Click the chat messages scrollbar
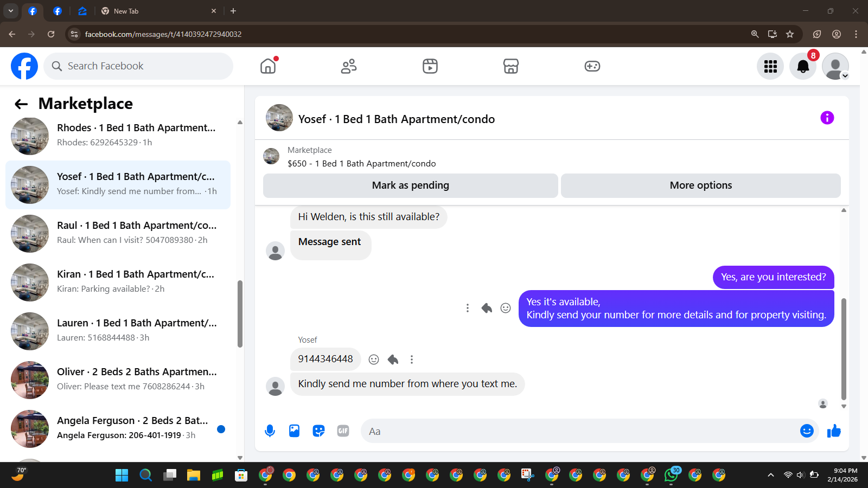 [x=844, y=349]
